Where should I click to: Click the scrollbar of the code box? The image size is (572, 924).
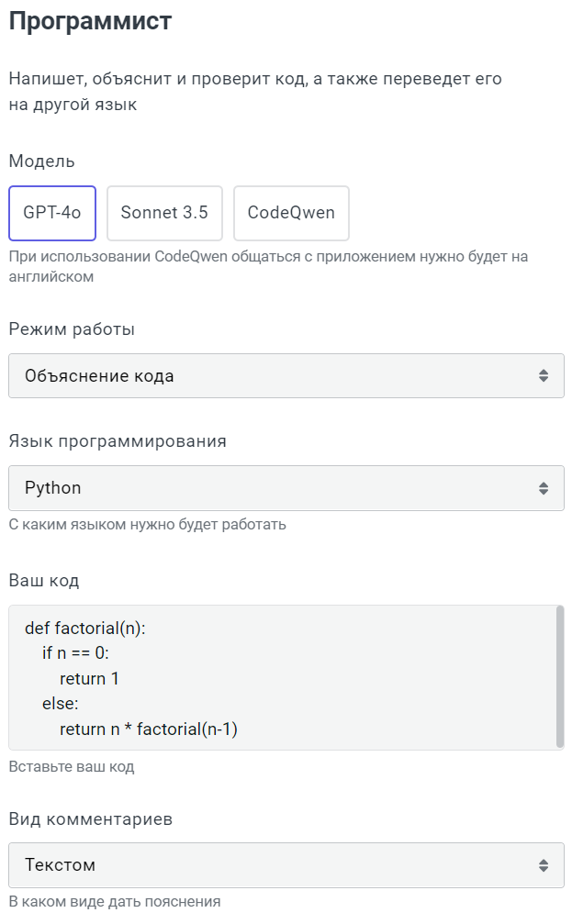tap(560, 676)
